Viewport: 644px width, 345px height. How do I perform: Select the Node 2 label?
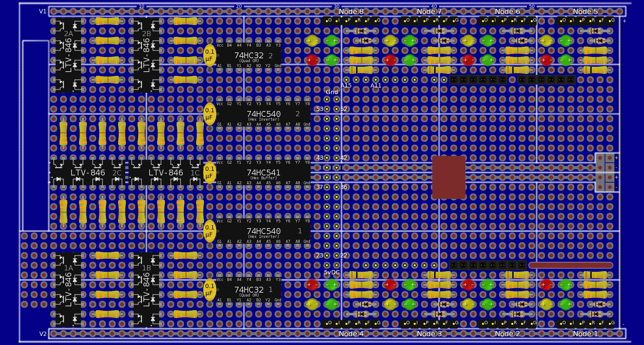click(x=507, y=334)
